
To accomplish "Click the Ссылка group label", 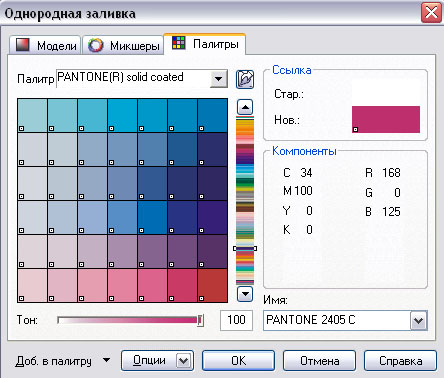I will 292,70.
